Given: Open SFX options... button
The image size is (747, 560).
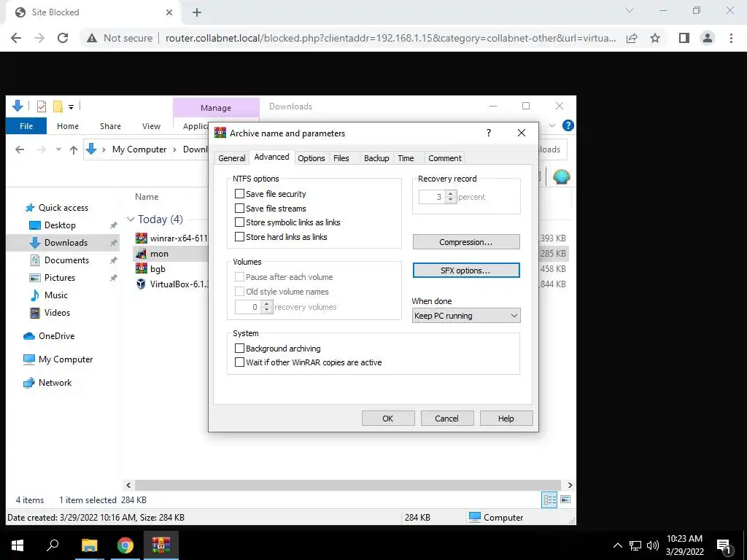Looking at the screenshot, I should 466,271.
